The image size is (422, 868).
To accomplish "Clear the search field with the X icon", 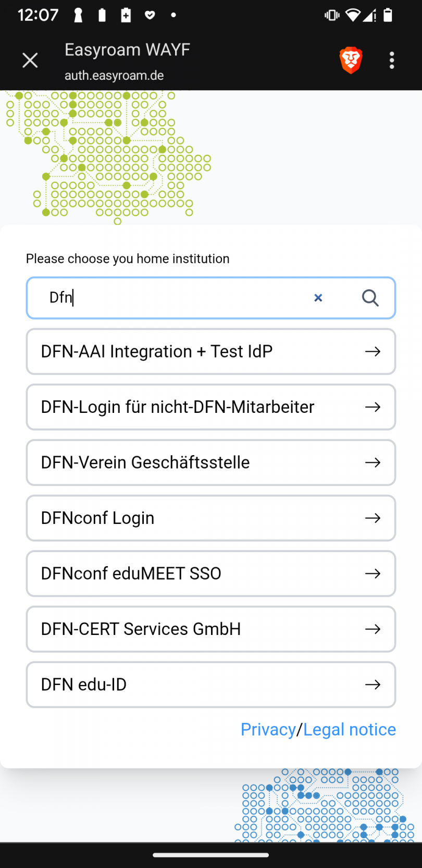I will [318, 298].
